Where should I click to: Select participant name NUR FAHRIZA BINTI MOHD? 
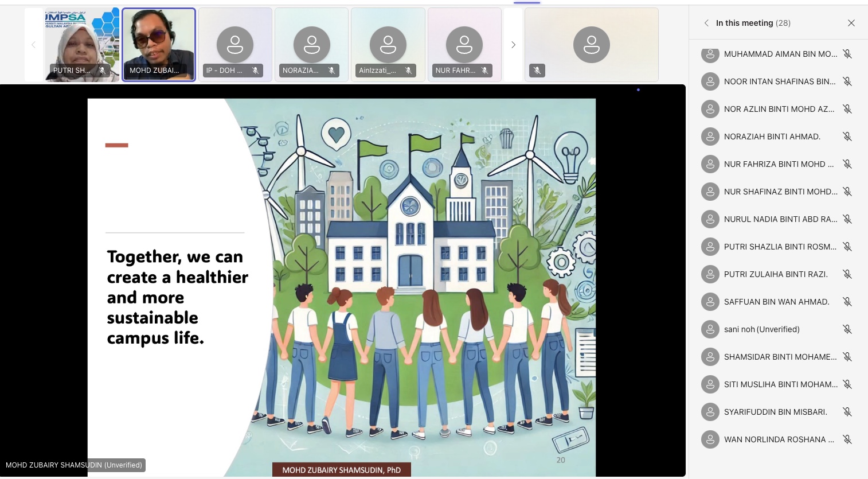[779, 164]
